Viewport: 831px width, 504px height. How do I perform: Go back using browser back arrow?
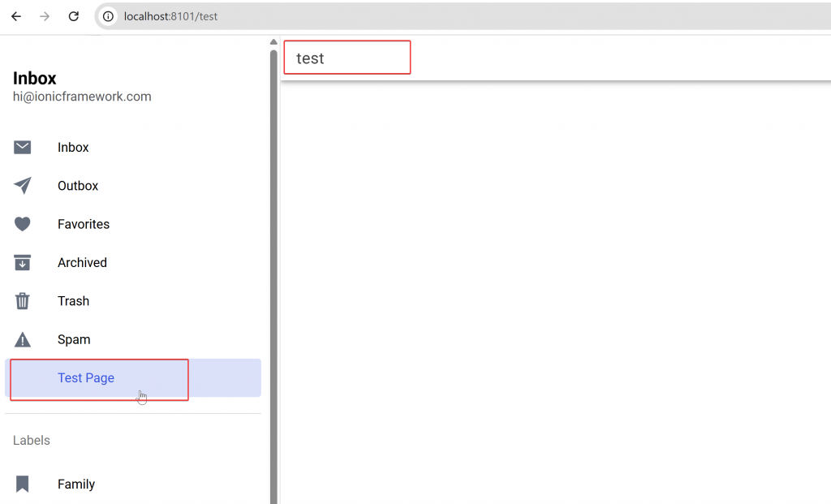coord(16,16)
